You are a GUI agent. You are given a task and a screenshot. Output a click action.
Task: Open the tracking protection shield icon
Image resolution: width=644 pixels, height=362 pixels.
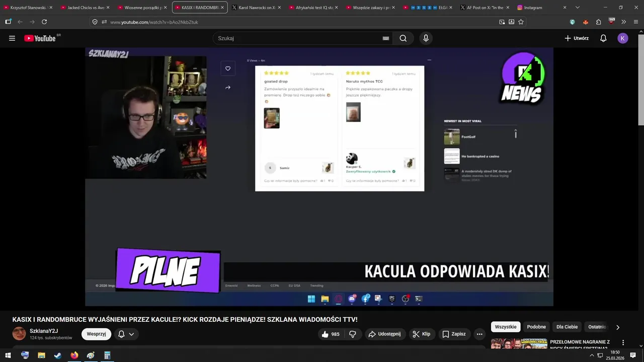[x=95, y=22]
